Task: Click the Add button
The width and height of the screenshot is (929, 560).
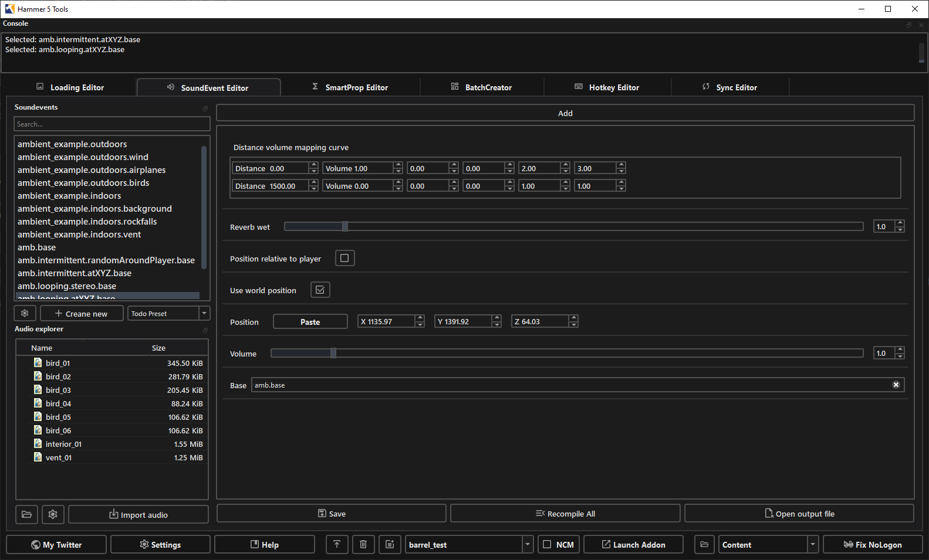Action: 565,113
